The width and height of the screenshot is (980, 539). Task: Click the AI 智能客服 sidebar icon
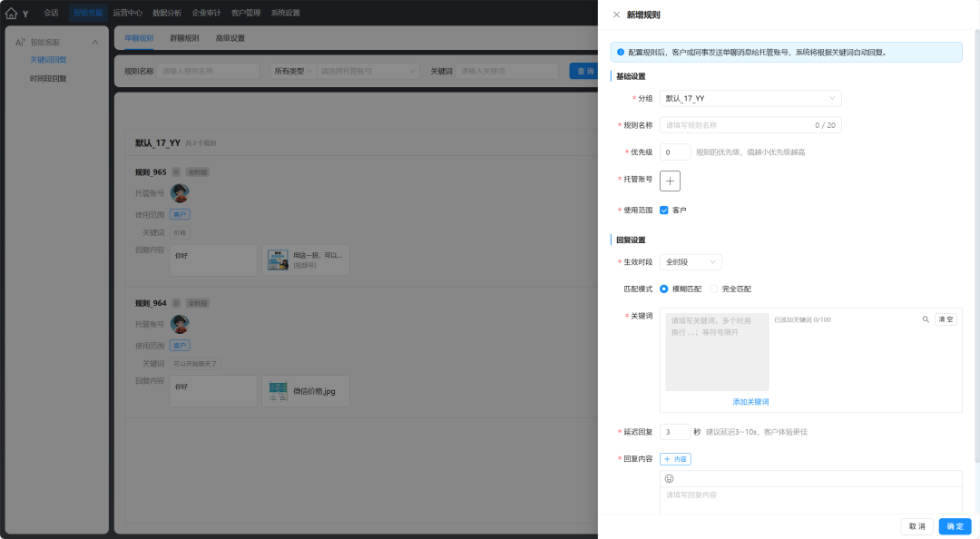(x=20, y=42)
